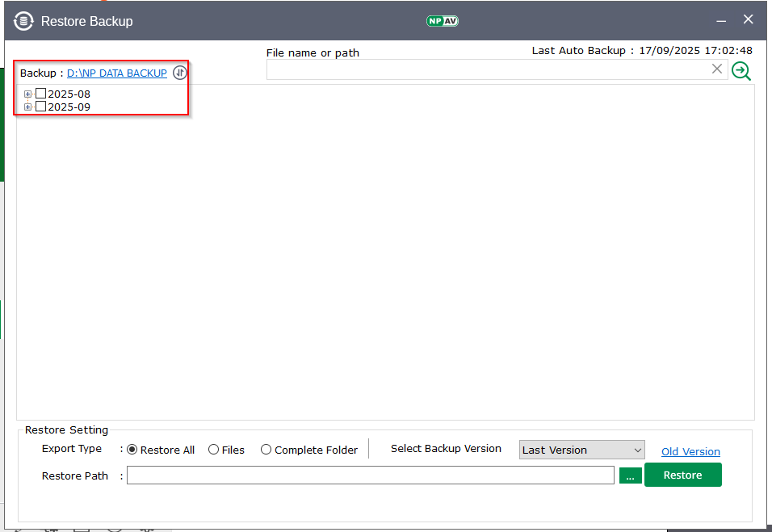
Task: Choose the Files radio option
Action: (x=214, y=450)
